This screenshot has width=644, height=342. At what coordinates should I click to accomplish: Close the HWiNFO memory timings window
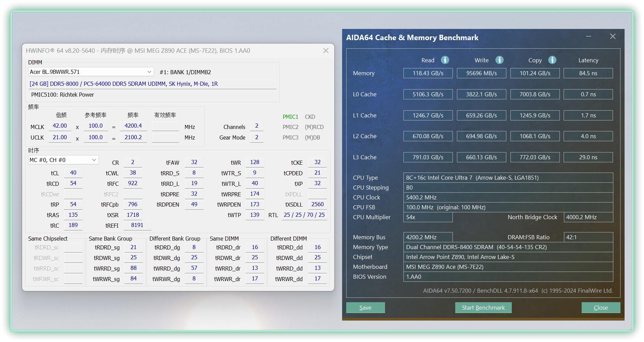(x=326, y=51)
